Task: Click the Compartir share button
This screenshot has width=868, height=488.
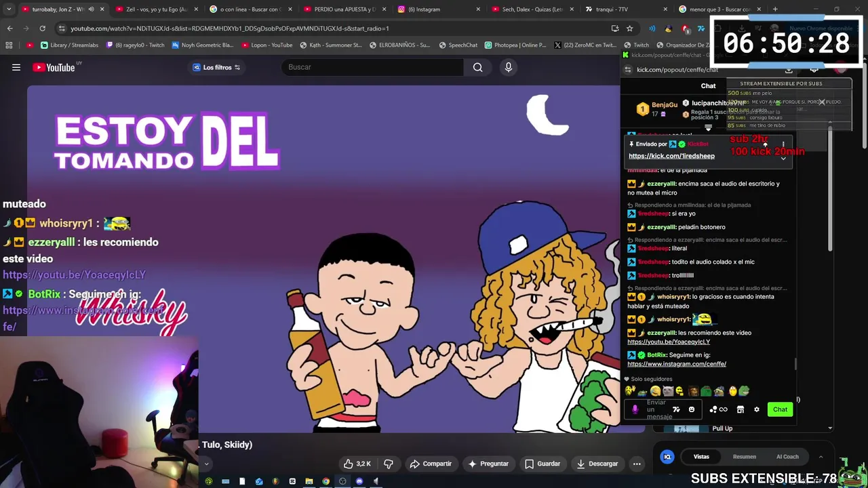Action: point(431,464)
